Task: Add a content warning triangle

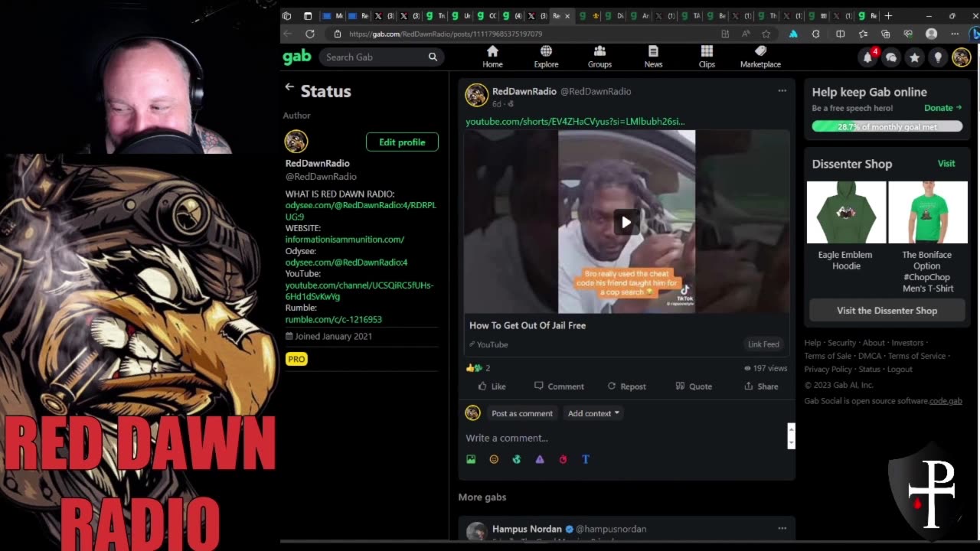Action: (540, 459)
